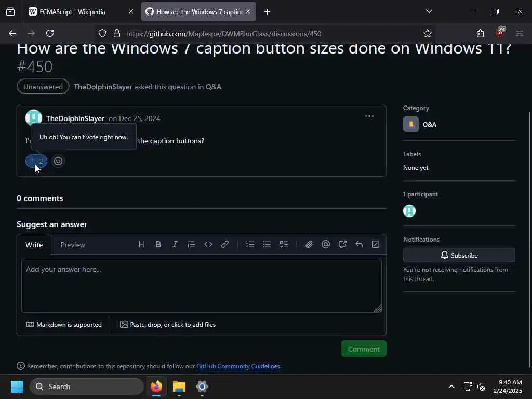532x399 pixels.
Task: Open slash commands icon in editor toolbar
Action: 376,244
